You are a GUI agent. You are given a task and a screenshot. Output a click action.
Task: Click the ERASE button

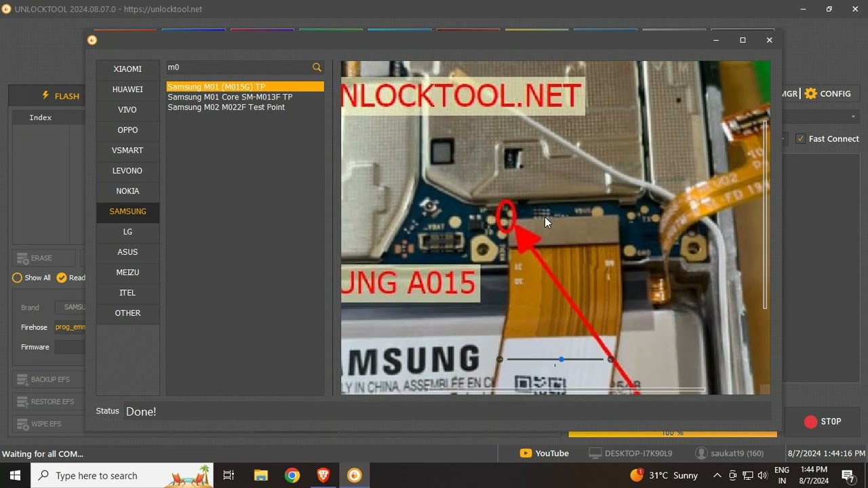45,258
